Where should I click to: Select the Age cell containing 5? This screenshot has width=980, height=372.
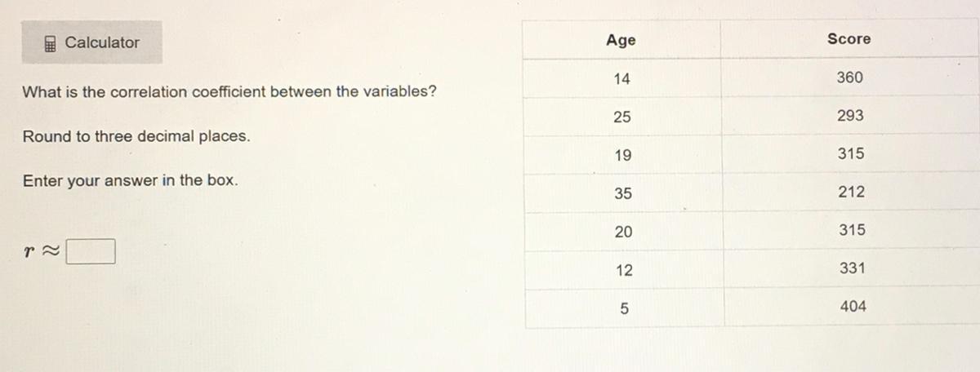[624, 309]
